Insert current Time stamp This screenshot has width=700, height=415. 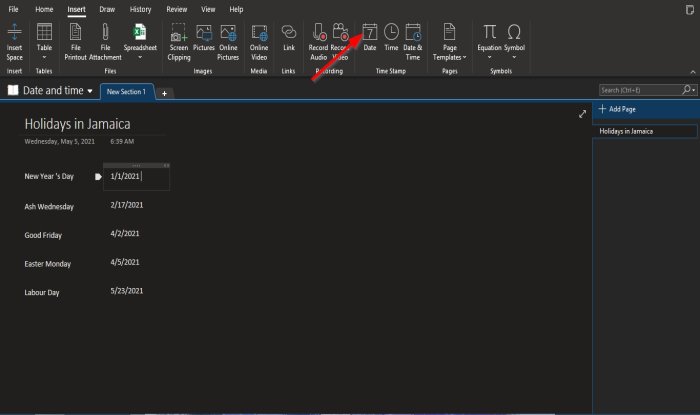pyautogui.click(x=392, y=37)
